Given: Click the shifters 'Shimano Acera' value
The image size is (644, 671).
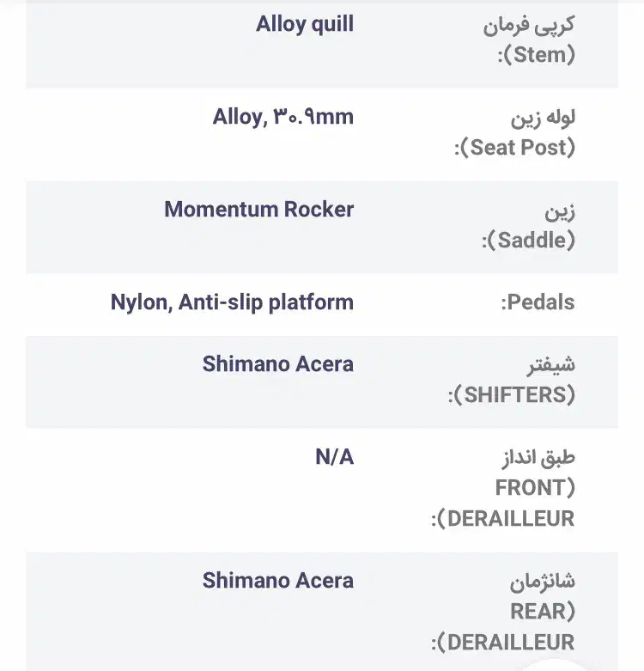Looking at the screenshot, I should coord(277,364).
